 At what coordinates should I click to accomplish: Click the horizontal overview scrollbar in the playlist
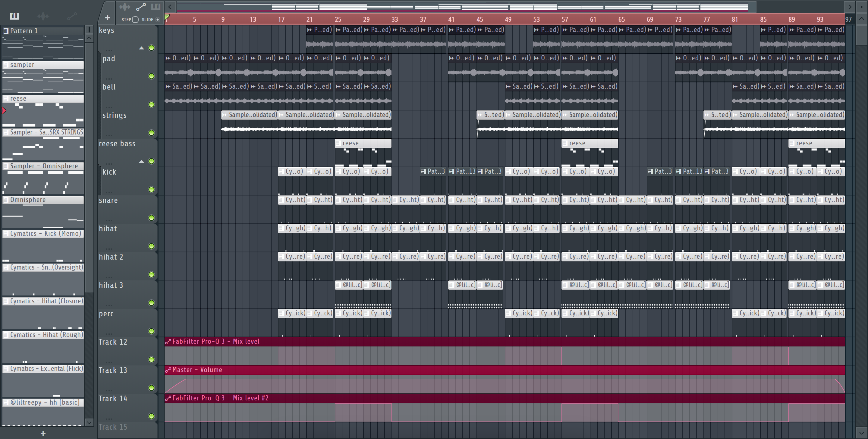[466, 6]
